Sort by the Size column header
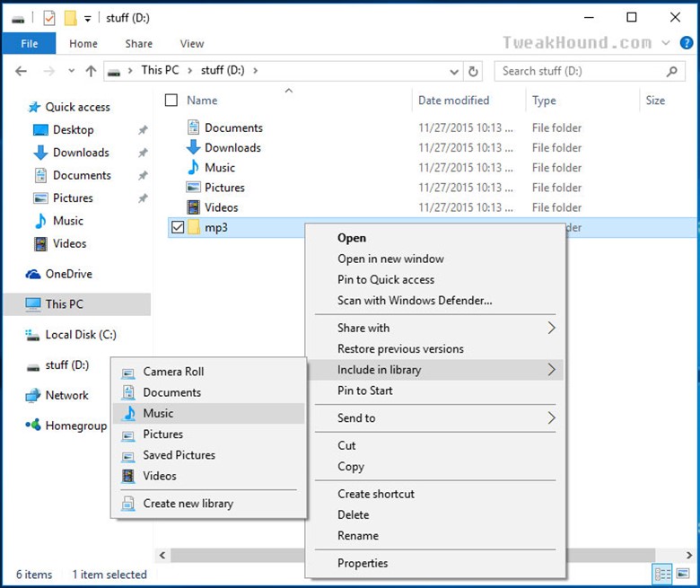Screen dimensions: 700x588 655,100
